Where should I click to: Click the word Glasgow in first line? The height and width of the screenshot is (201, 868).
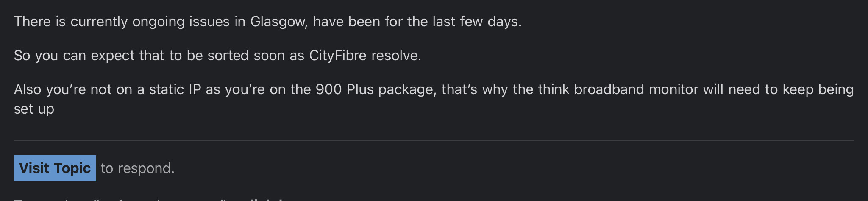[279, 22]
